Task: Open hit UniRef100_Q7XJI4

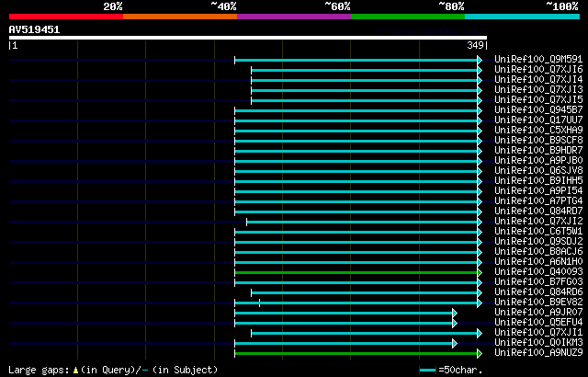Action: tap(538, 79)
